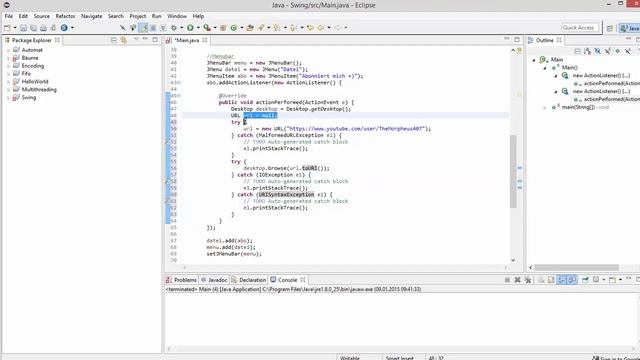Viewport: 640px width, 360px height.
Task: Expand the Multithreading project
Action: coord(8,90)
